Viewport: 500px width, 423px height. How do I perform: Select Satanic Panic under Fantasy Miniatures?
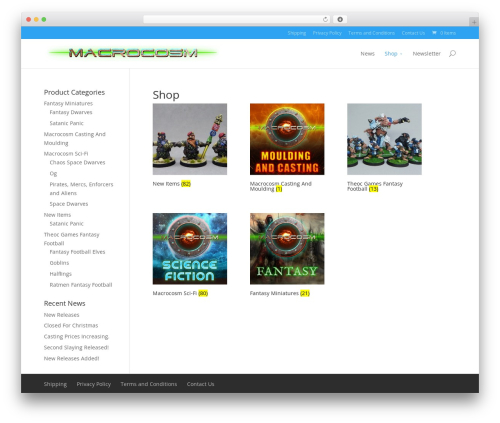(66, 123)
